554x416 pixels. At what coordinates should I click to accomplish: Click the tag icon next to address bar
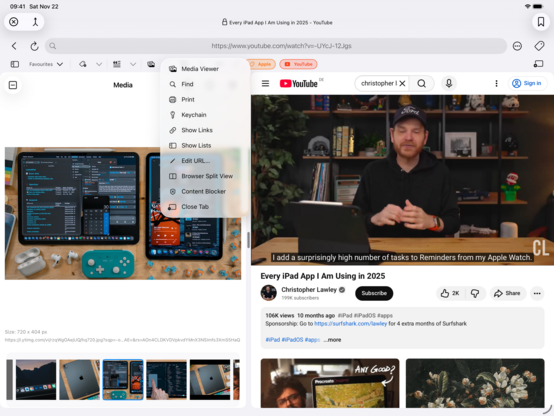(539, 46)
